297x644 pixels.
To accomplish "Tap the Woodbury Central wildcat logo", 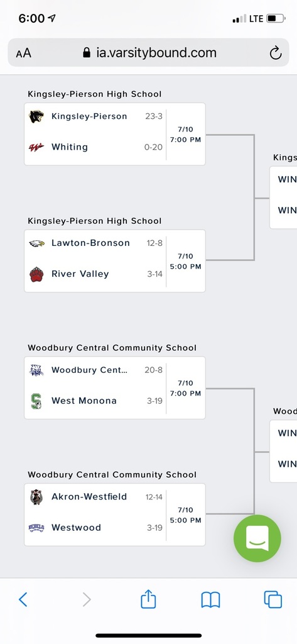I will (x=36, y=370).
